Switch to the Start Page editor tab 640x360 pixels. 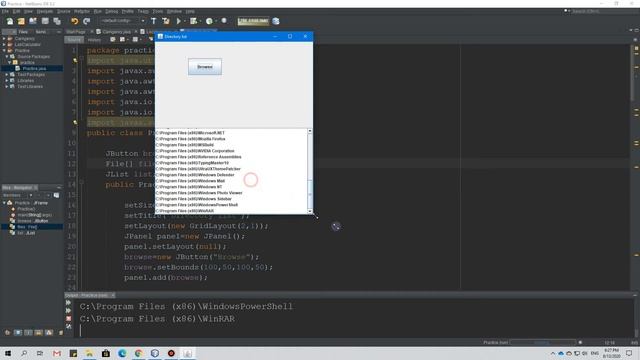(x=76, y=32)
